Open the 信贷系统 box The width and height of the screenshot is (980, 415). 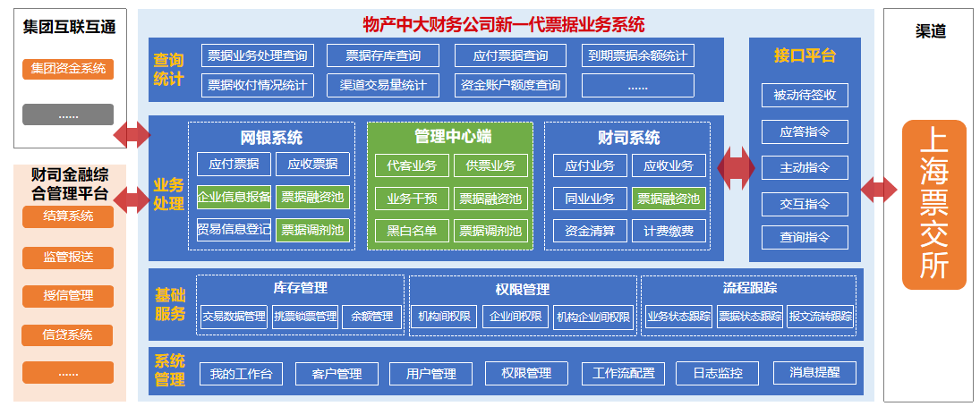pyautogui.click(x=67, y=335)
